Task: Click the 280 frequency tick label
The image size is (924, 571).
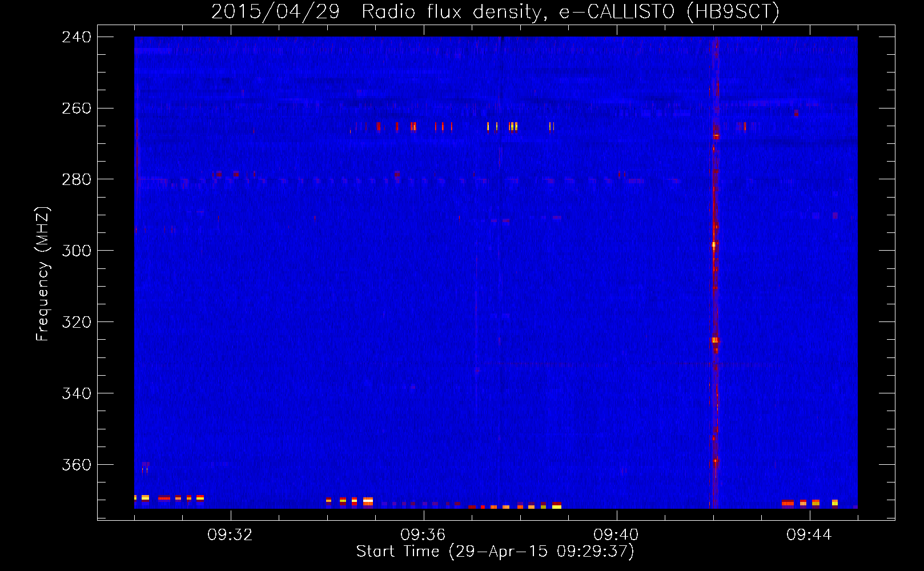Action: coord(77,180)
